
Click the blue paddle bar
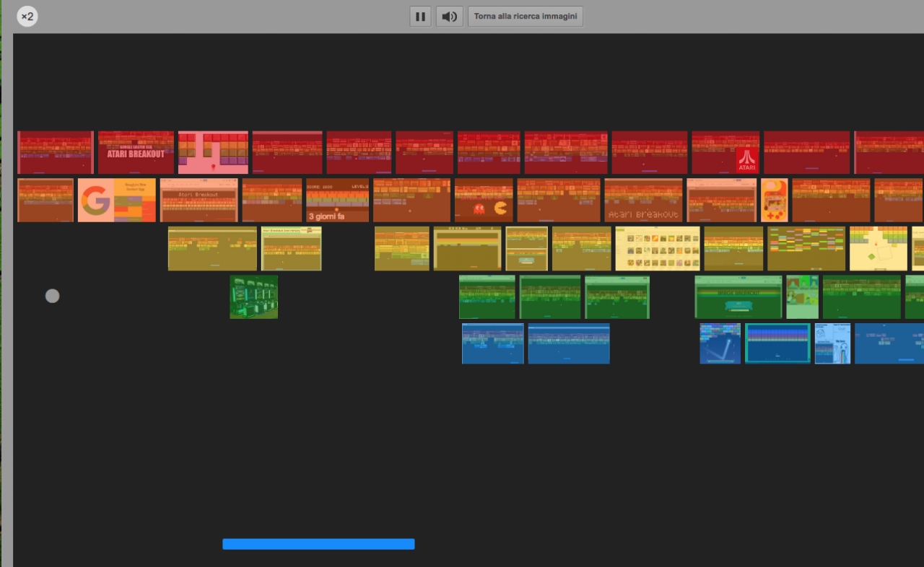(318, 544)
